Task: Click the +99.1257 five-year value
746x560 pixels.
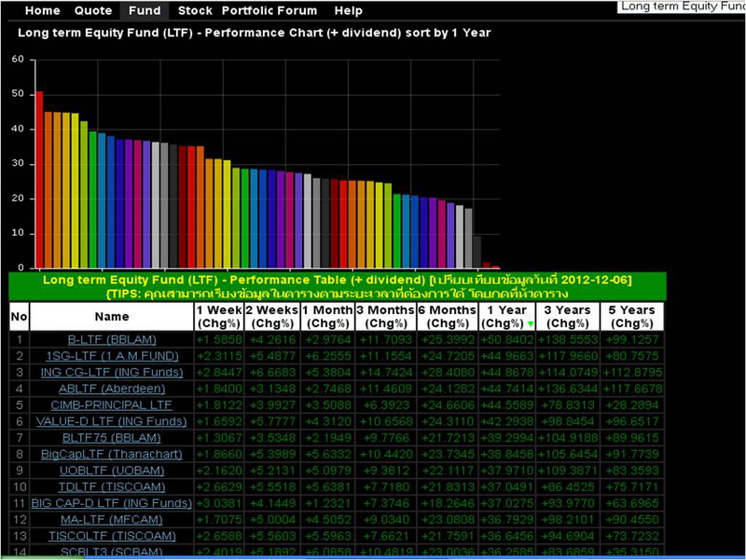Action: (x=632, y=340)
